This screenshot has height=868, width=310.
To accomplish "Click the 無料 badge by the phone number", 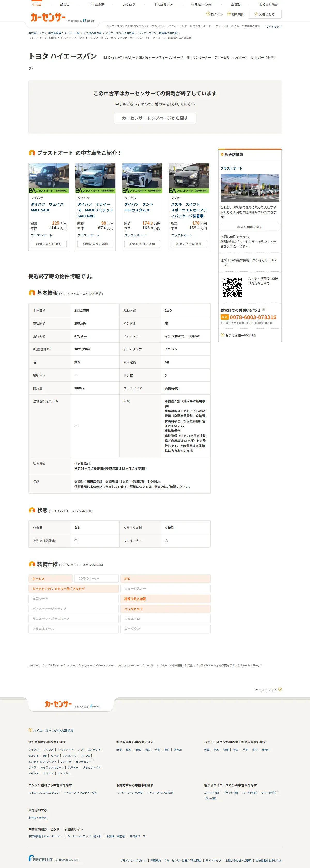I will click(225, 317).
